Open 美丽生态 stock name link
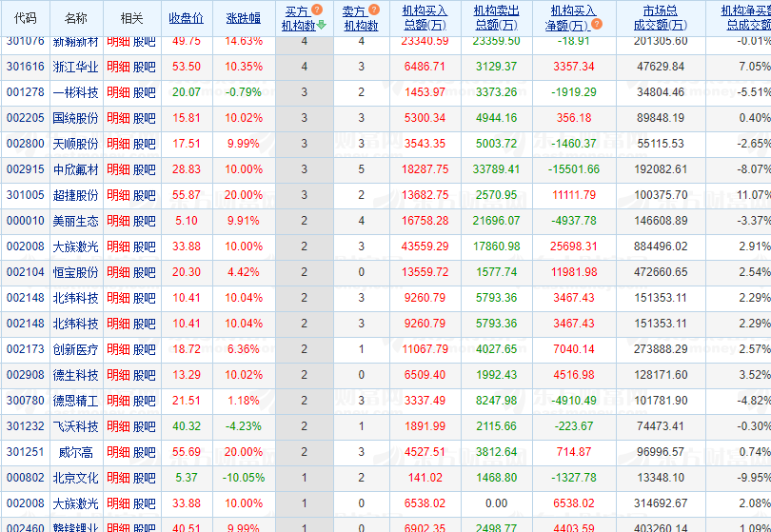Viewport: 771px width, 532px height. coord(76,221)
